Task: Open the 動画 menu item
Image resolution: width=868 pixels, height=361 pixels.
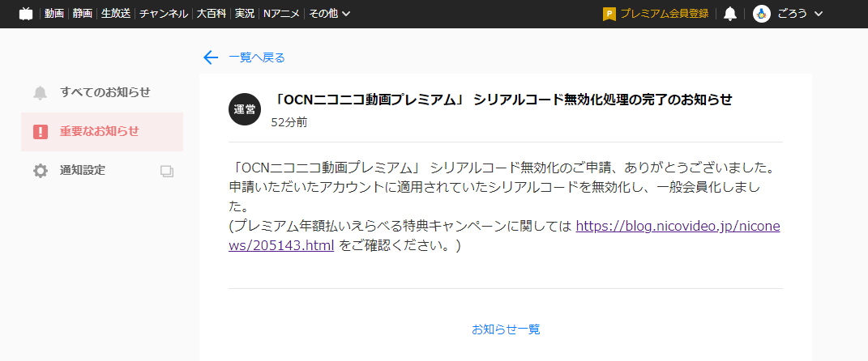Action: (54, 14)
